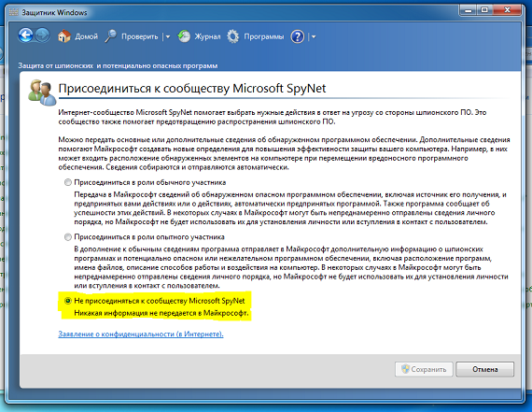Open the Домой home icon
The image size is (532, 412).
[x=64, y=36]
